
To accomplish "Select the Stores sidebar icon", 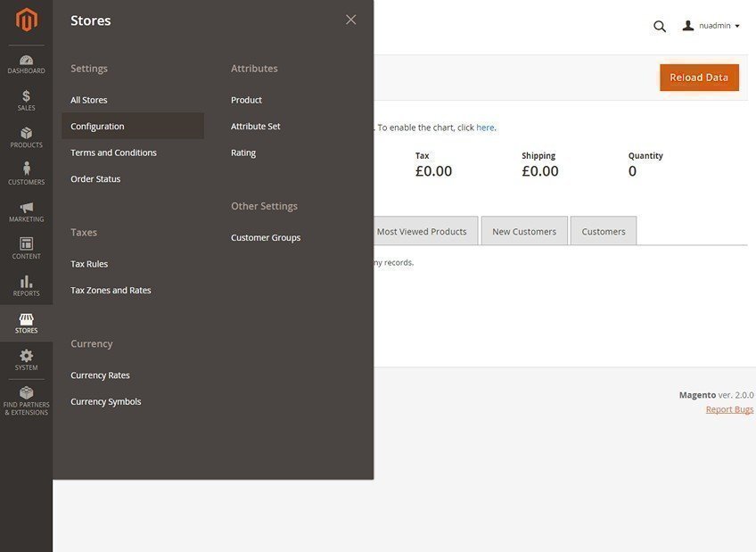I will pyautogui.click(x=26, y=323).
